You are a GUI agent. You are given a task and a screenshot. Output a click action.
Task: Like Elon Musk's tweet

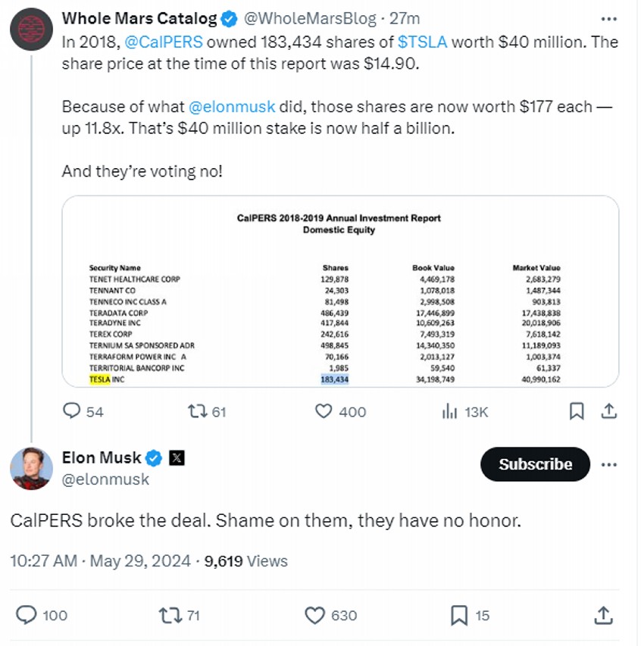coord(315,615)
